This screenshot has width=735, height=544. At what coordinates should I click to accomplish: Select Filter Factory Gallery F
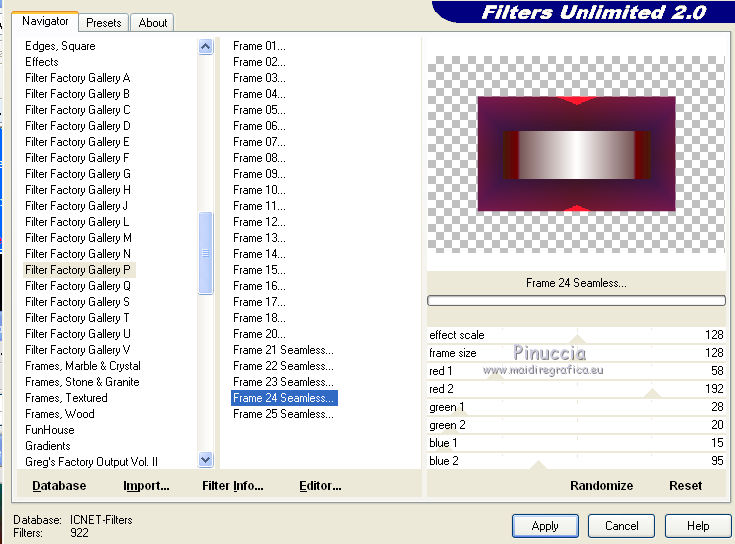[x=78, y=157]
